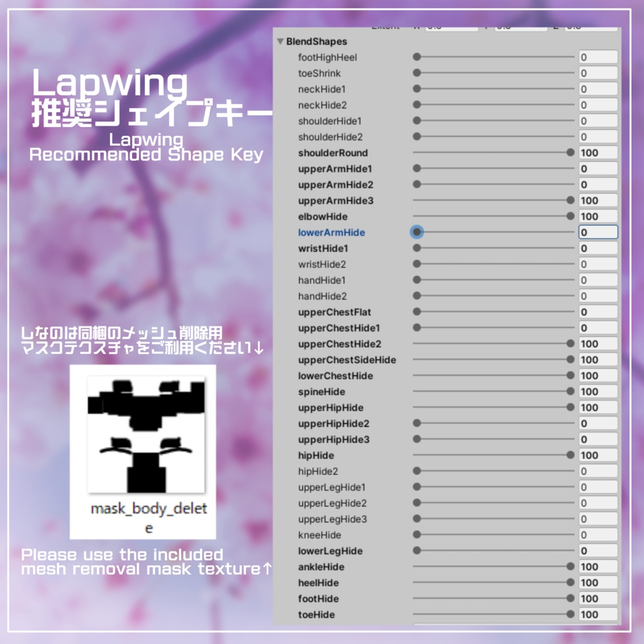Click the upperChestFlat value field

[597, 312]
